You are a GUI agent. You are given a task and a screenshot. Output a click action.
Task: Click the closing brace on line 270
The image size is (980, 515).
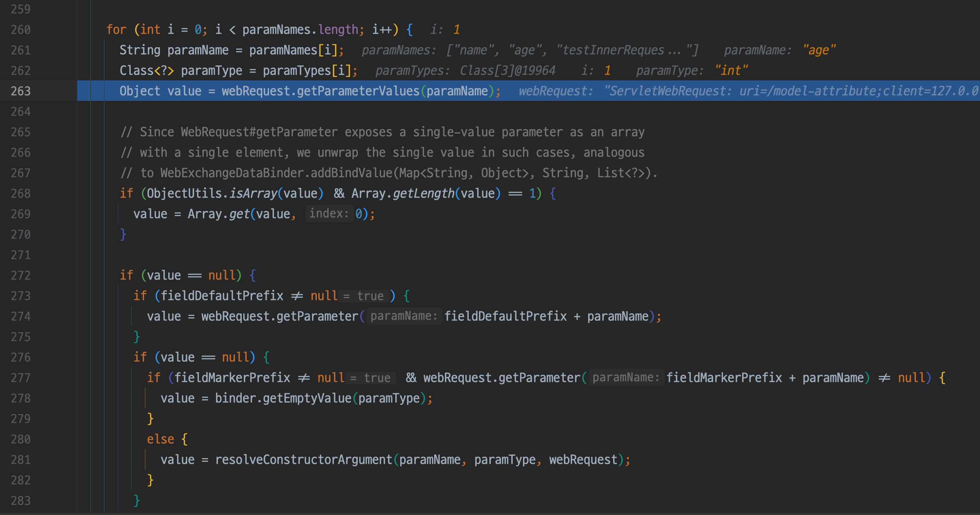coord(123,234)
